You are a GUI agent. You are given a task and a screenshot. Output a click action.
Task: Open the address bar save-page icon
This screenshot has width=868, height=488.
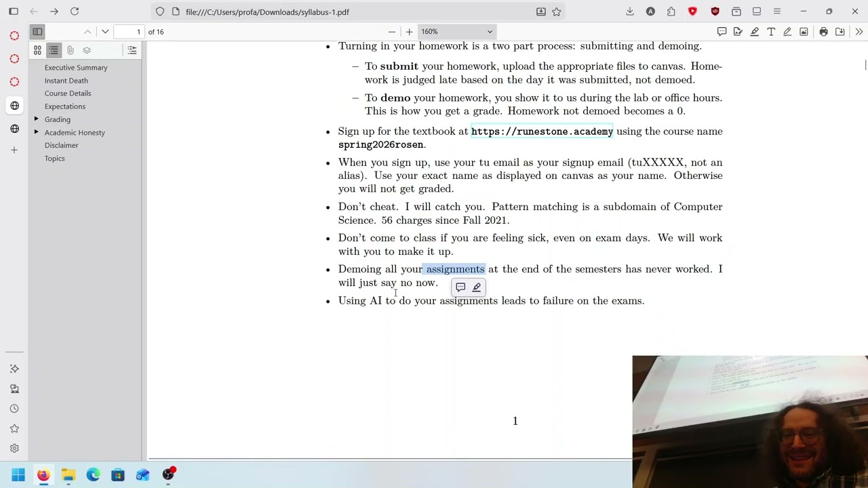tap(541, 12)
